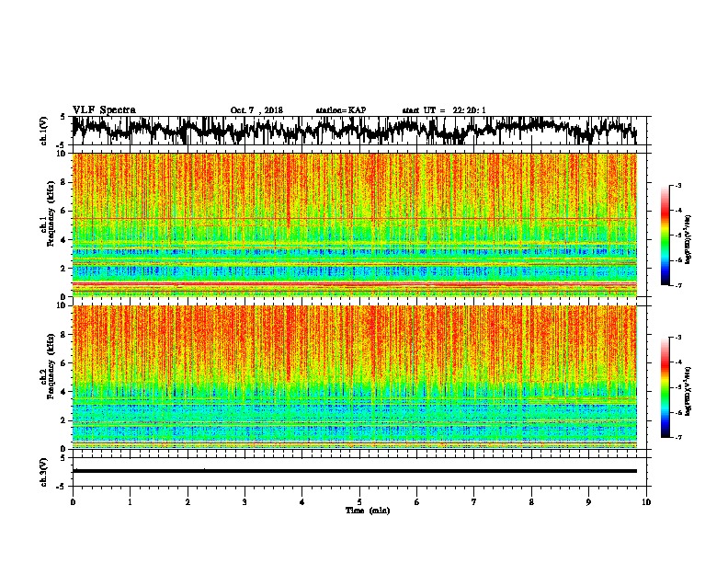Viewport: 728px width, 563px height.
Task: Click the ch.2 color bar log(PSD) label
Action: pyautogui.click(x=688, y=391)
